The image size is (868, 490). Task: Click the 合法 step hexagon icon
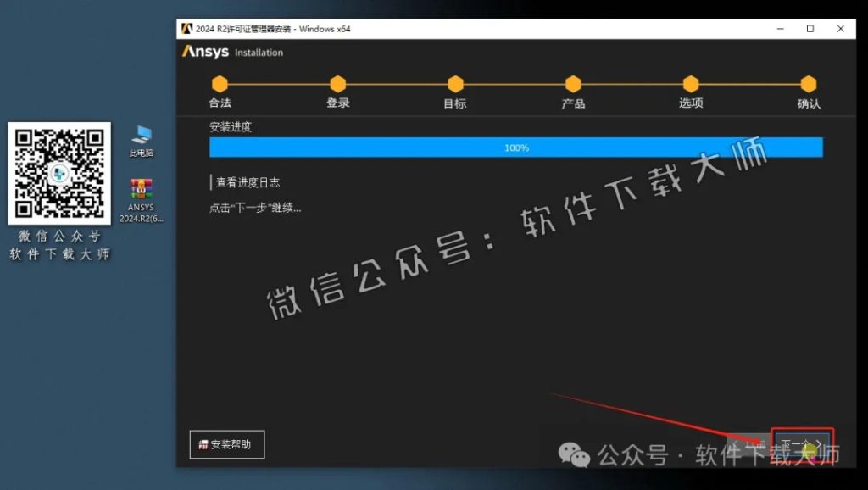tap(220, 85)
